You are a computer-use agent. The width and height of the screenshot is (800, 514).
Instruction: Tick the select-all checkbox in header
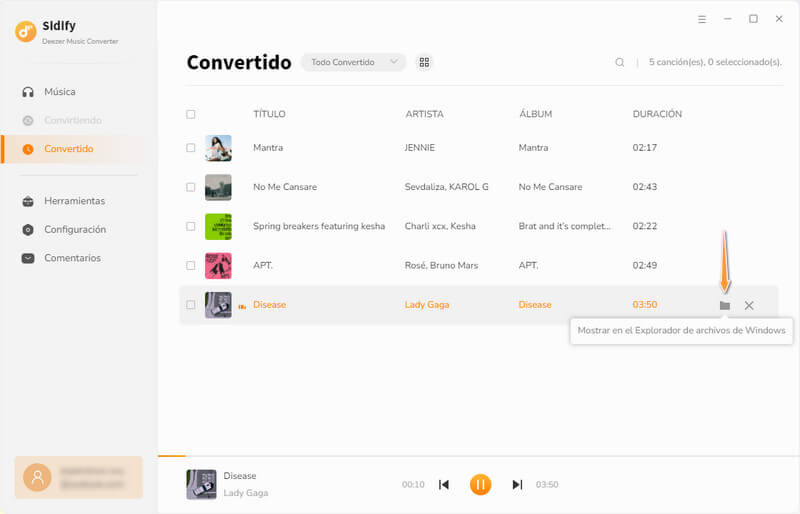point(191,114)
